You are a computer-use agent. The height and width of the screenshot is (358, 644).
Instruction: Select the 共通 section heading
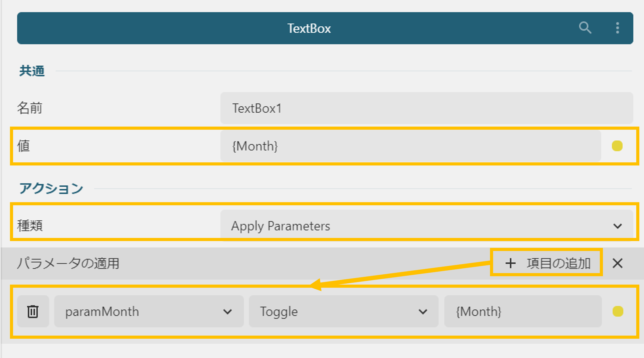[x=32, y=71]
